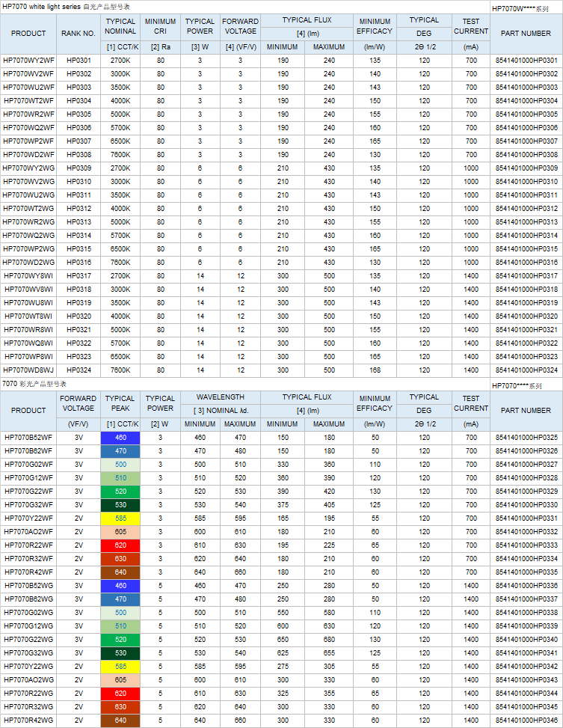Select product cell HP7070WT2WF
This screenshot has width=563, height=728.
point(28,101)
